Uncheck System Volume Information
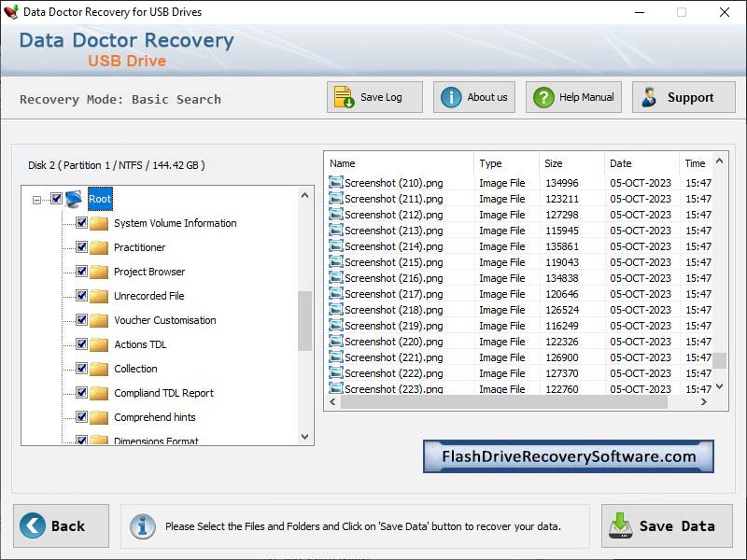 click(x=80, y=223)
